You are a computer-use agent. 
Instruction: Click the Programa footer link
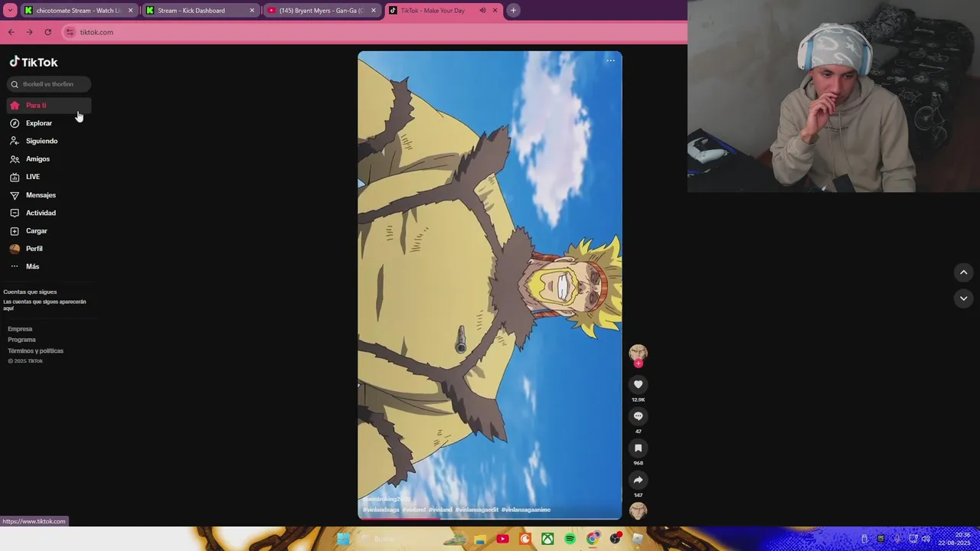21,340
